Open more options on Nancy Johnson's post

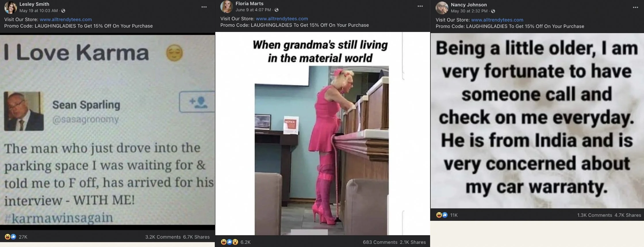coord(635,7)
